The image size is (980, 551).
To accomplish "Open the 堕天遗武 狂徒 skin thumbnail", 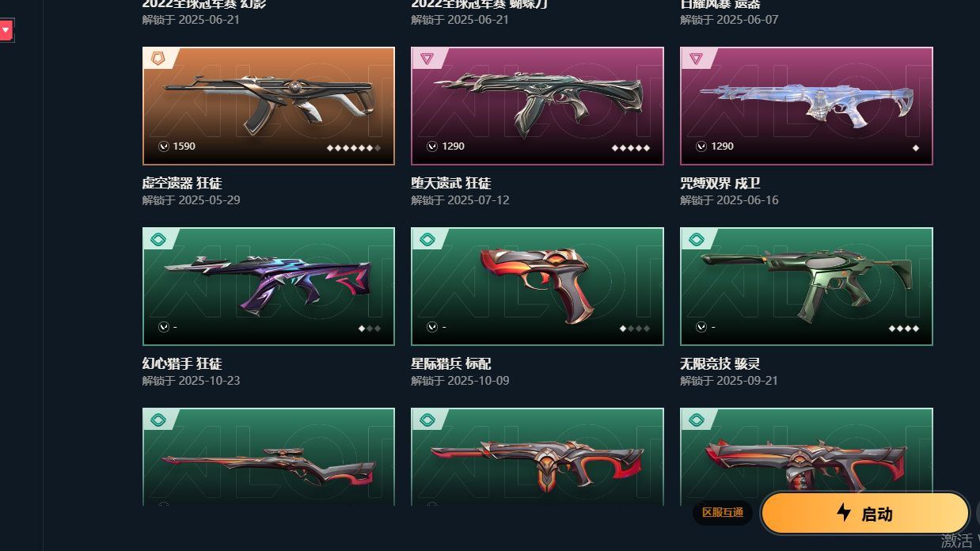I will pyautogui.click(x=537, y=106).
